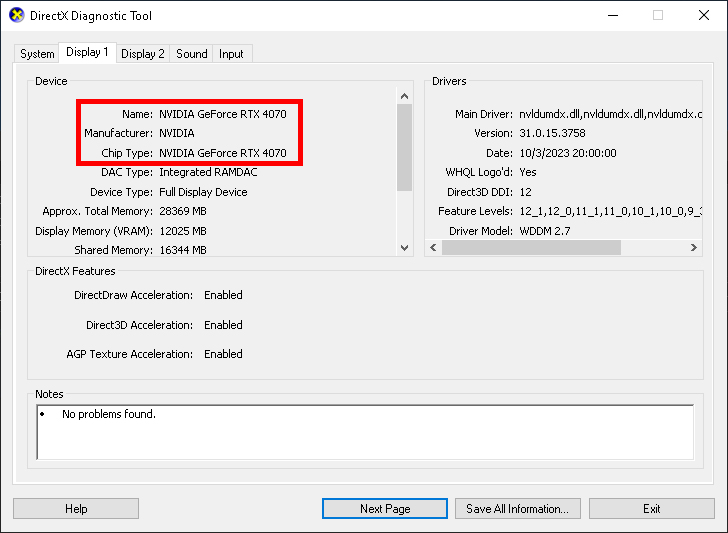This screenshot has width=728, height=533.
Task: Click the DirectDraw Acceleration Enabled value
Action: 223,295
